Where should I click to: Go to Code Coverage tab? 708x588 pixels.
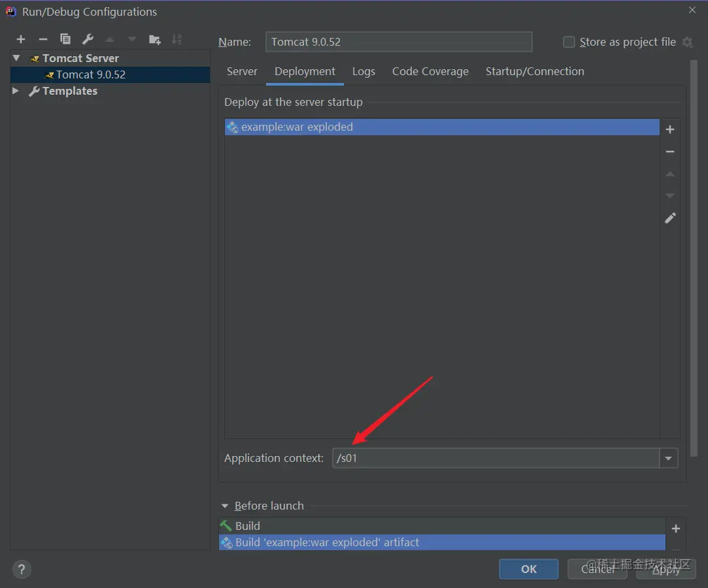430,71
